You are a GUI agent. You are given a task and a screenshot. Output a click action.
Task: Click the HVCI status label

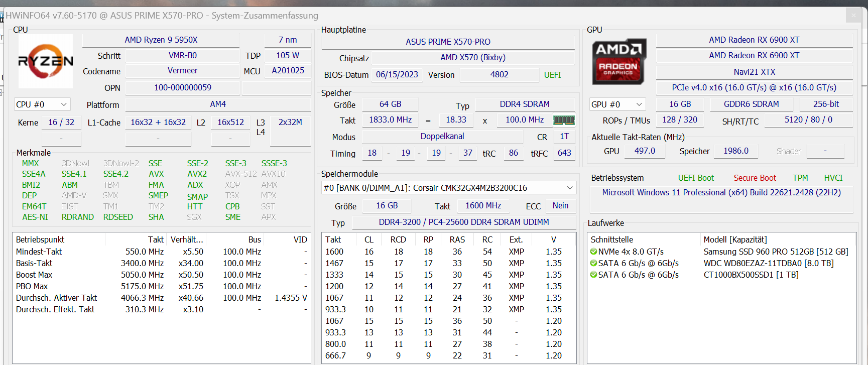pos(833,178)
